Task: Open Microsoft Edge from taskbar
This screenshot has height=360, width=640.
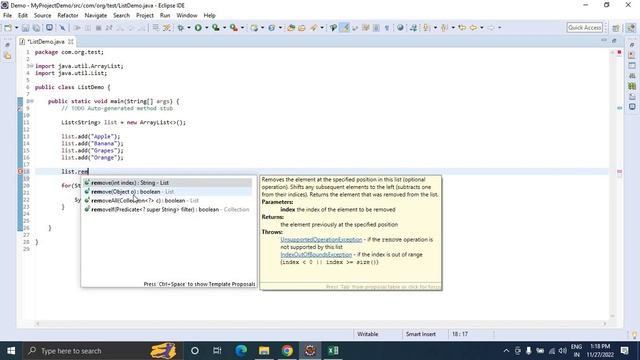Action: pyautogui.click(x=241, y=351)
